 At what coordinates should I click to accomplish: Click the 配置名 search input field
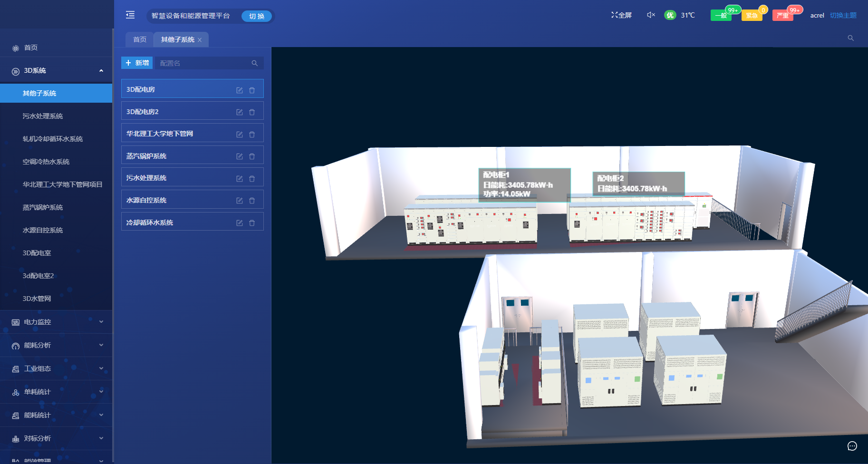(204, 63)
